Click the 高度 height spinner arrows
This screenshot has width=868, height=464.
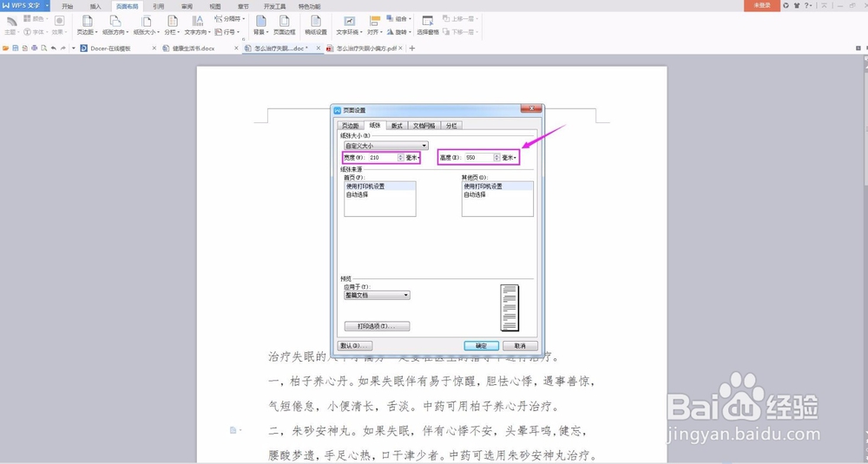[x=496, y=158]
